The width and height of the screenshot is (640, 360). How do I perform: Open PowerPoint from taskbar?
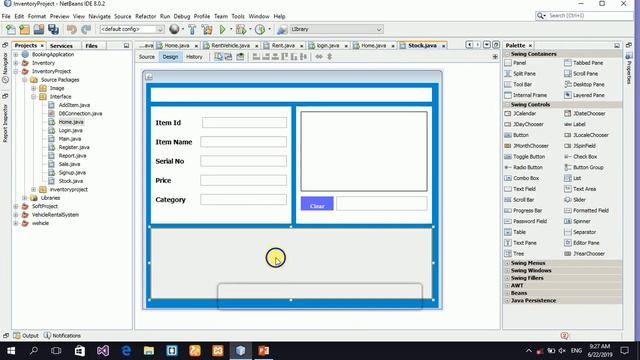(x=264, y=351)
